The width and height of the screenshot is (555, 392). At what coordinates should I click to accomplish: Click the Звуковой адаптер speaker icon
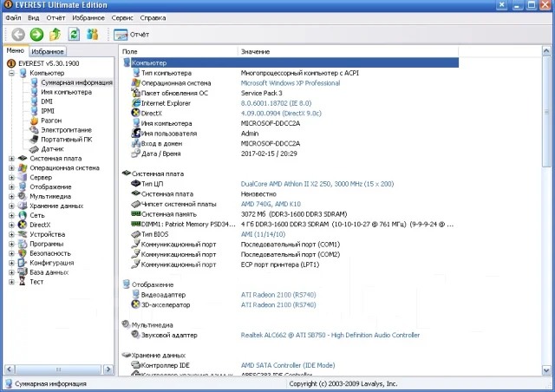(x=136, y=335)
